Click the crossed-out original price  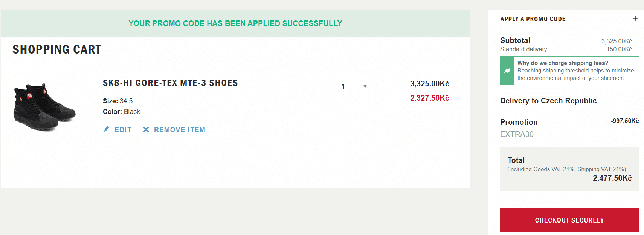429,84
